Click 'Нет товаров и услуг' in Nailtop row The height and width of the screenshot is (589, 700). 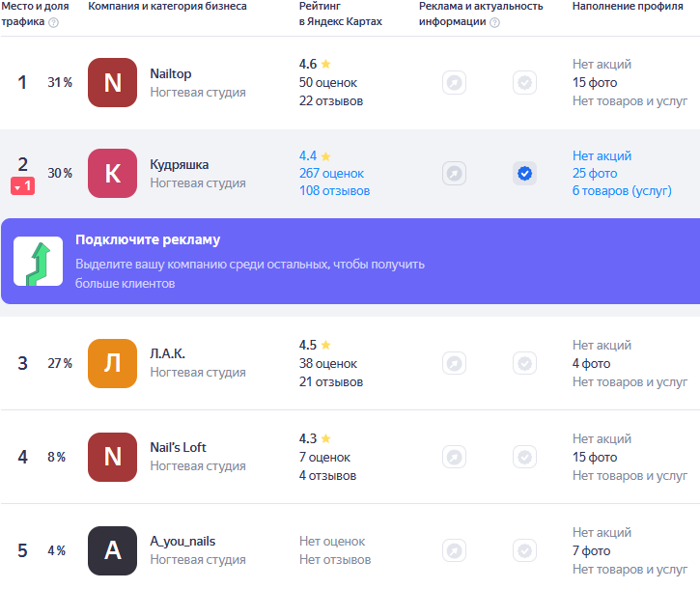[x=630, y=101]
